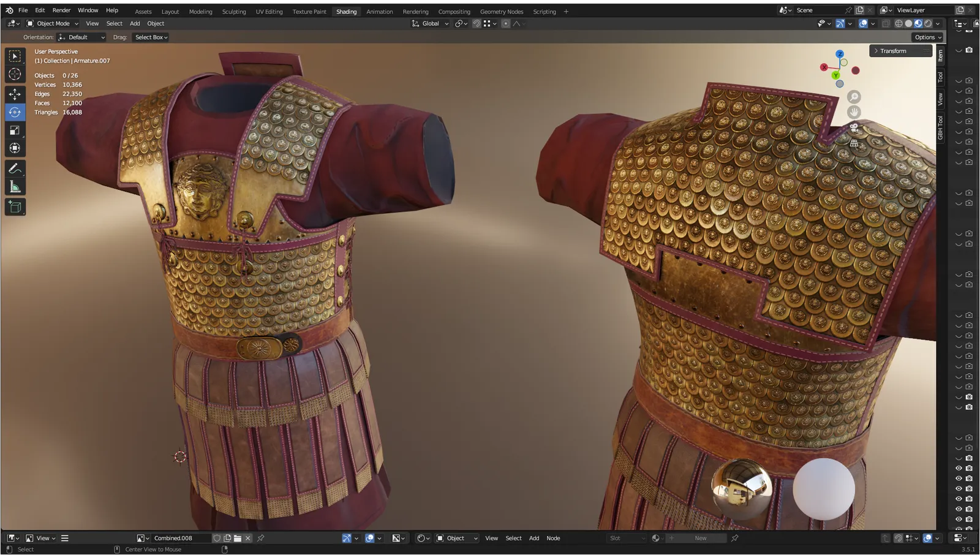The height and width of the screenshot is (555, 980).
Task: Unlink the Combined.008 image with X
Action: click(x=248, y=538)
